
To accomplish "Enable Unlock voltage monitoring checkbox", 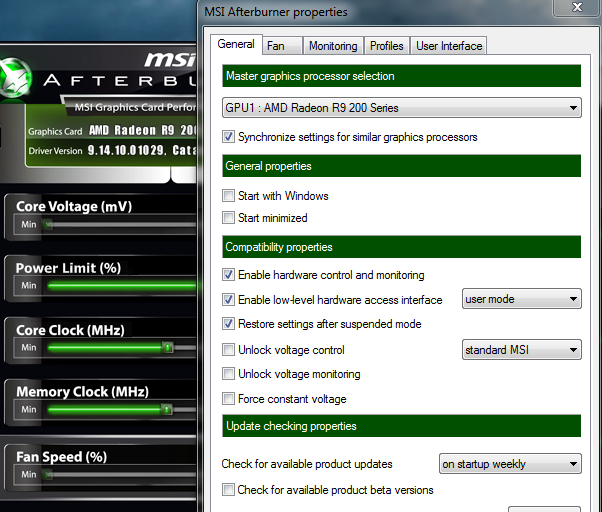I will click(228, 374).
